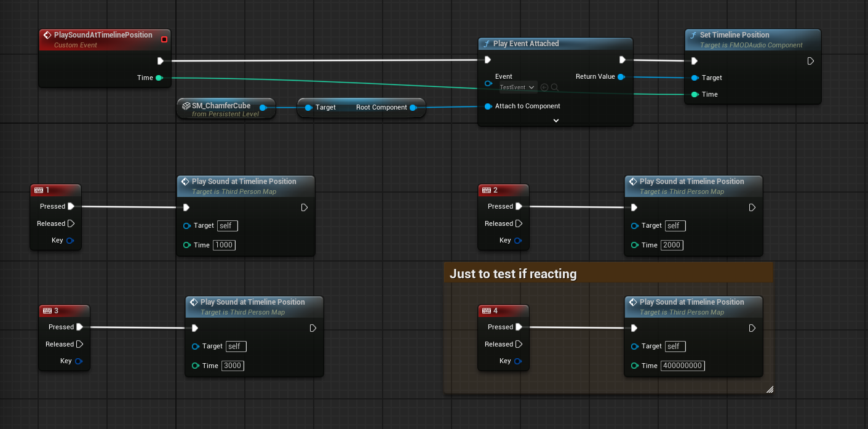Click the Key output pin on key 3 event

coord(79,361)
